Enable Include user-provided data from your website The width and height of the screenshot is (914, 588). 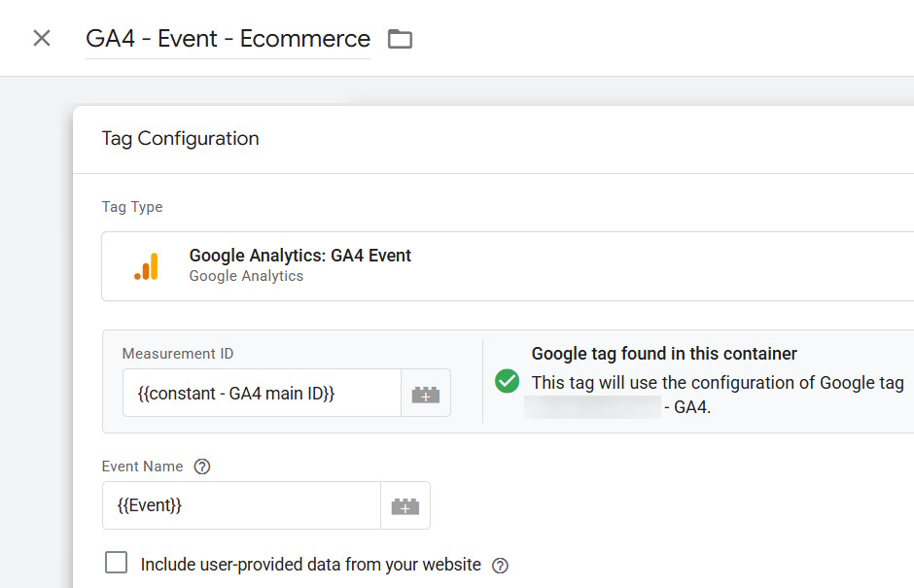(x=116, y=563)
